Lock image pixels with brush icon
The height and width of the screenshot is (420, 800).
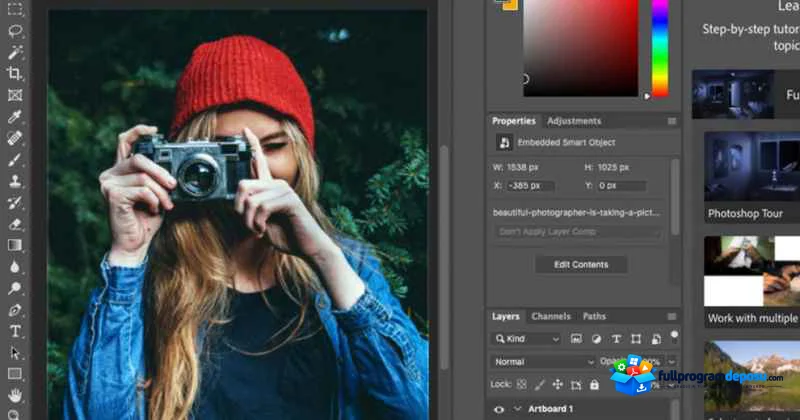tap(540, 384)
